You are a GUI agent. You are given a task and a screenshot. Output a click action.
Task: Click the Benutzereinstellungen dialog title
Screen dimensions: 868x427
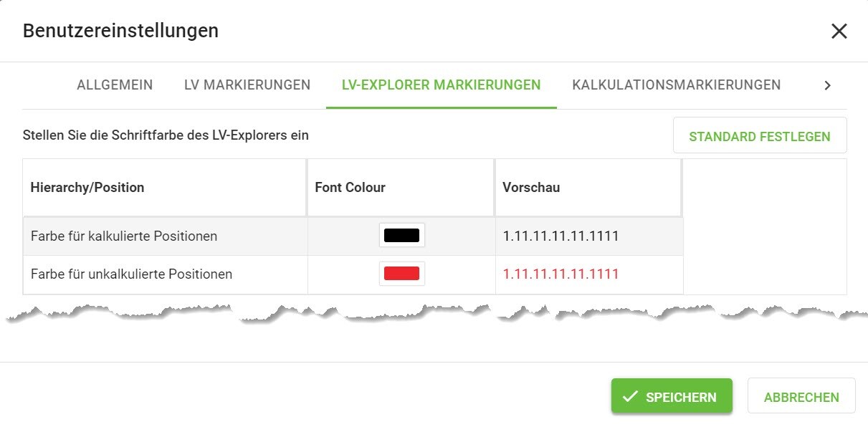tap(121, 31)
